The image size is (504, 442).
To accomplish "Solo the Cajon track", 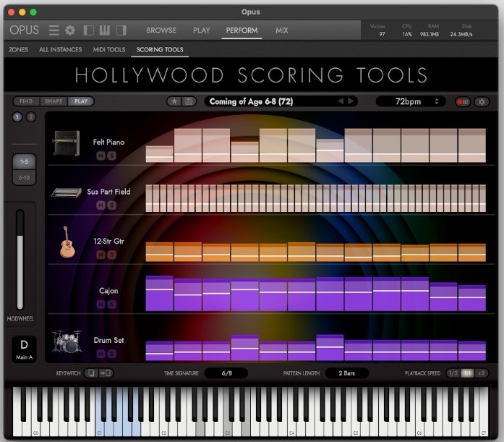I will pos(112,304).
